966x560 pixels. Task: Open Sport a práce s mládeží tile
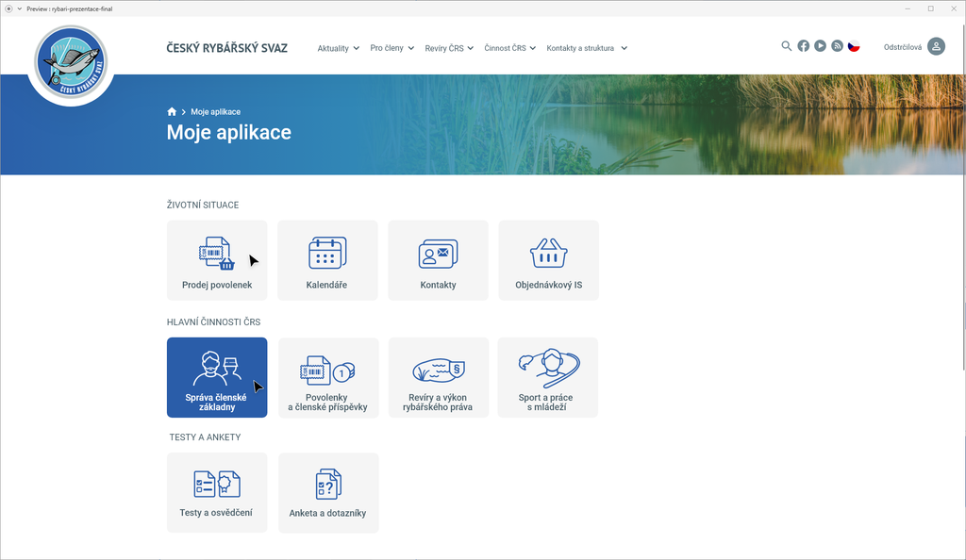tap(547, 377)
